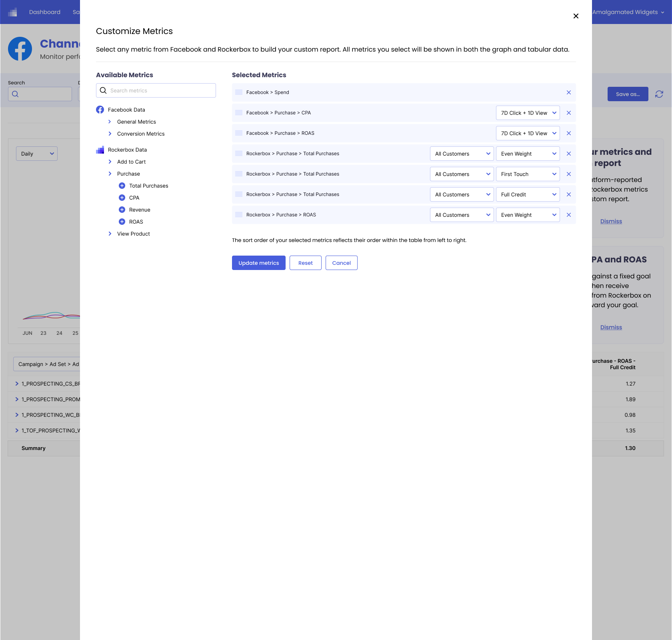
Task: Expand 1_PROSPECTING_PROM campaign row
Action: pos(17,399)
